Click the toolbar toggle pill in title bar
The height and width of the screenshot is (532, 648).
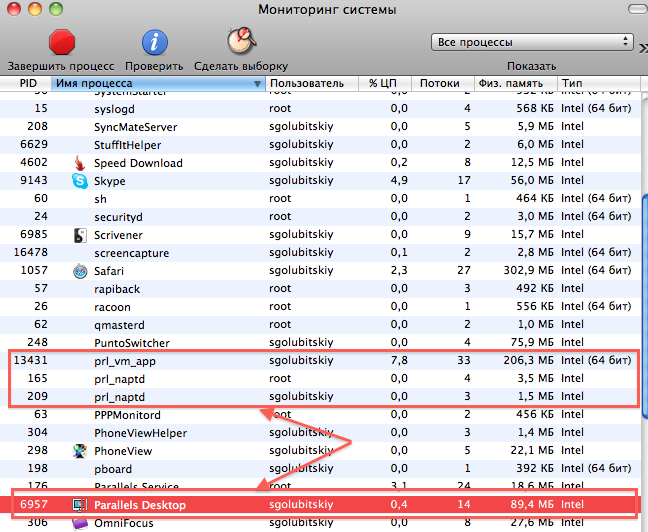click(630, 10)
